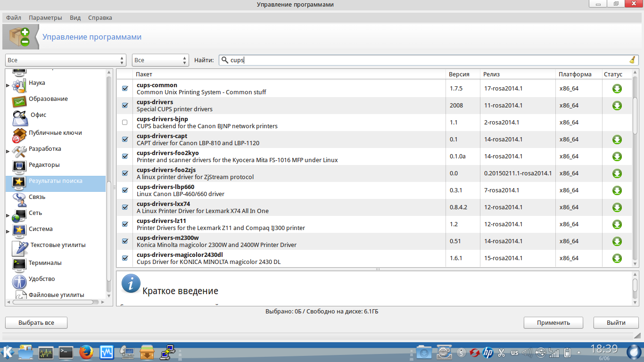Expand the Разработка category tree arrow
The image size is (644, 362).
[8, 151]
